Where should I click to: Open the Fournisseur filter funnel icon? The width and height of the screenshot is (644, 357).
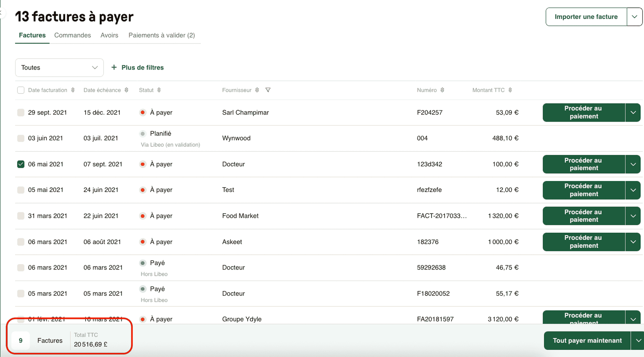pyautogui.click(x=268, y=90)
